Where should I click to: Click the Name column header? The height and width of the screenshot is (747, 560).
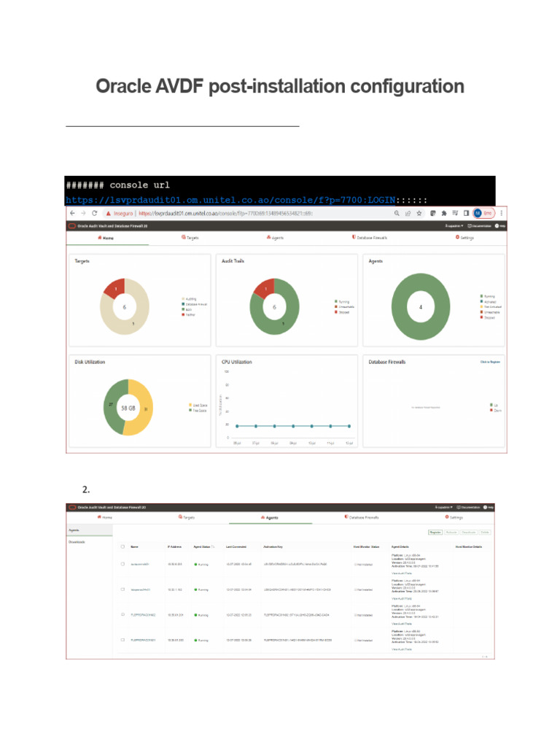tap(134, 547)
